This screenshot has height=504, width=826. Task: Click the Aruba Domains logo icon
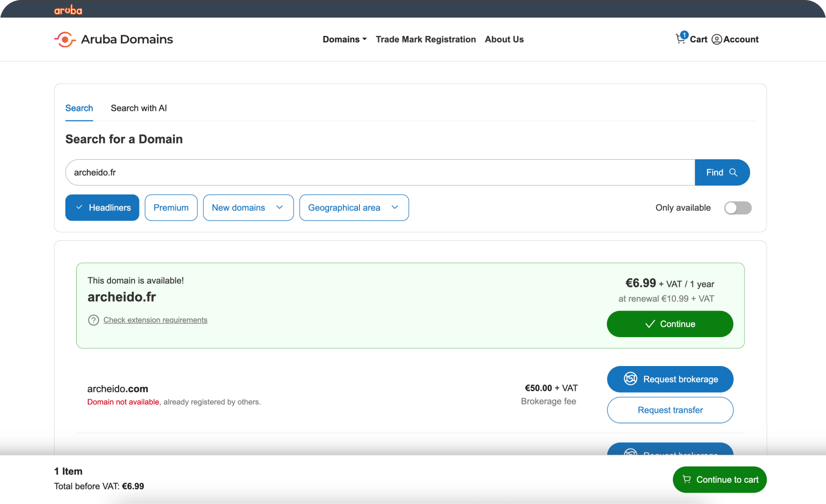tap(65, 39)
